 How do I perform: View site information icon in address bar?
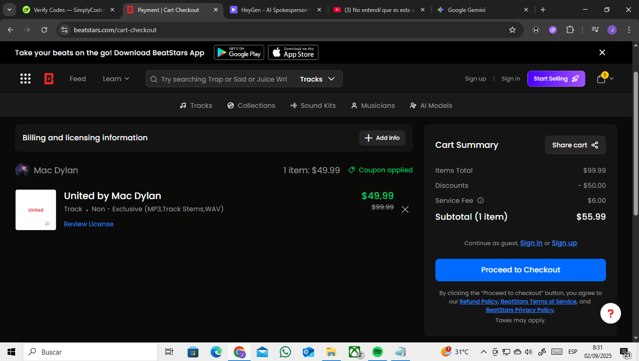pyautogui.click(x=64, y=30)
